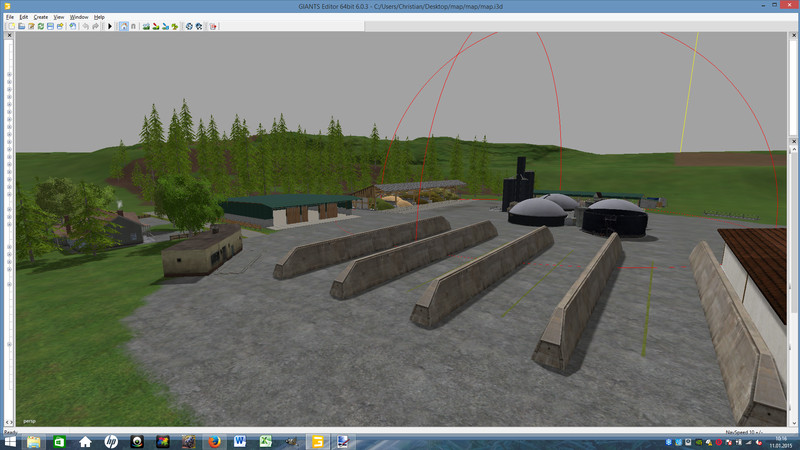800x450 pixels.
Task: Close the lower right side panel
Action: click(793, 141)
